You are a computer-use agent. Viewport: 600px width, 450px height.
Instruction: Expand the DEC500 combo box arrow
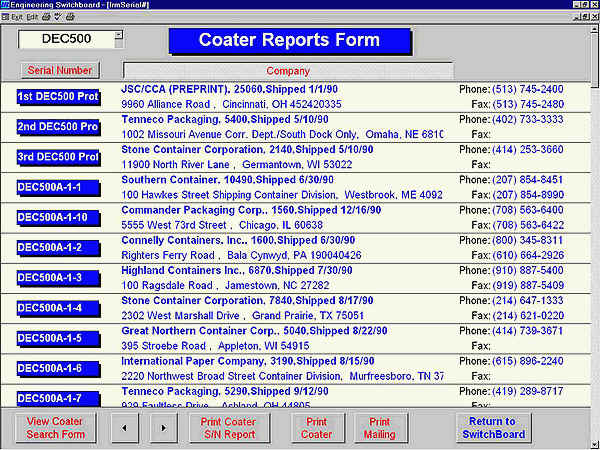tap(119, 35)
